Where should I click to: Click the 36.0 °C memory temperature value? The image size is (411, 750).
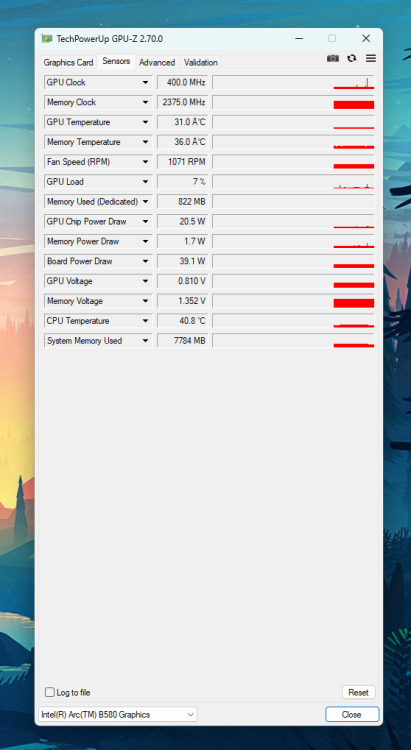[x=183, y=142]
